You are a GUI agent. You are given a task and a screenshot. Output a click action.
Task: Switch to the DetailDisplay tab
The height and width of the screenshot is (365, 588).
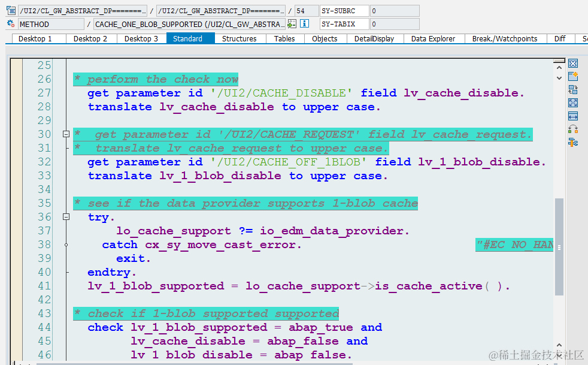tap(375, 39)
